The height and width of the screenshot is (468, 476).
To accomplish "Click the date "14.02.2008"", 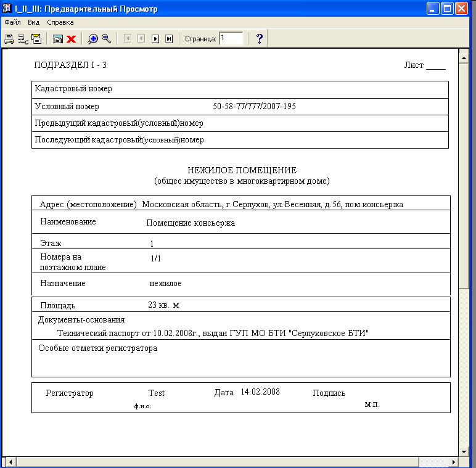I will click(260, 392).
